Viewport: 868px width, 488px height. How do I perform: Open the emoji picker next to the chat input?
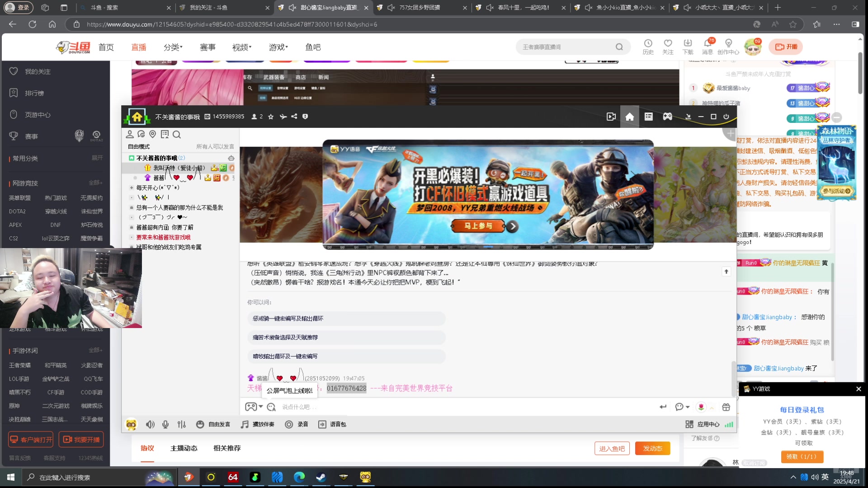[271, 407]
